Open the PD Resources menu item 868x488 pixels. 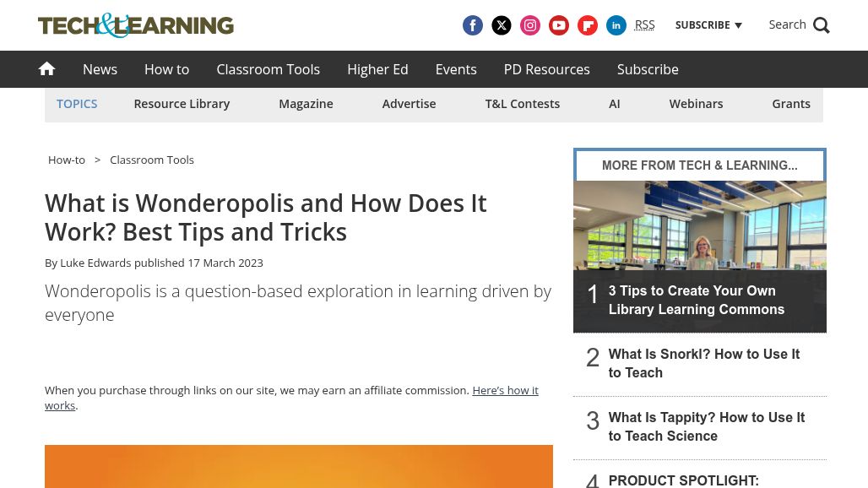546,69
